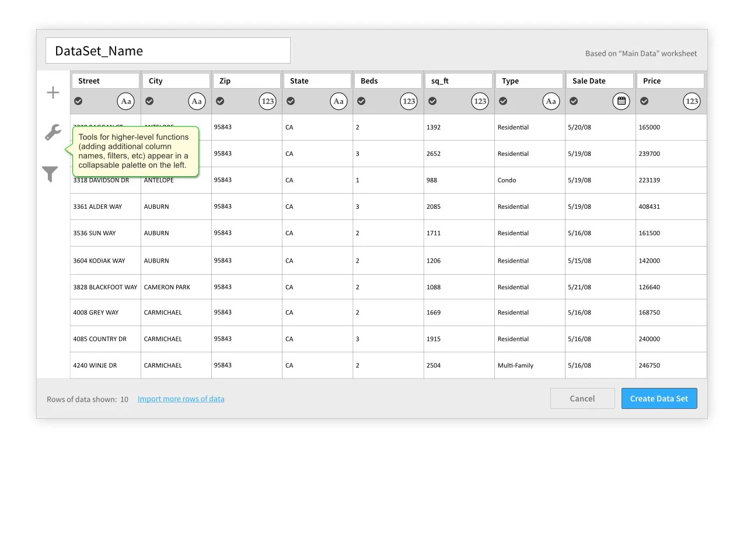Change Beds column numeric type icon

point(409,101)
